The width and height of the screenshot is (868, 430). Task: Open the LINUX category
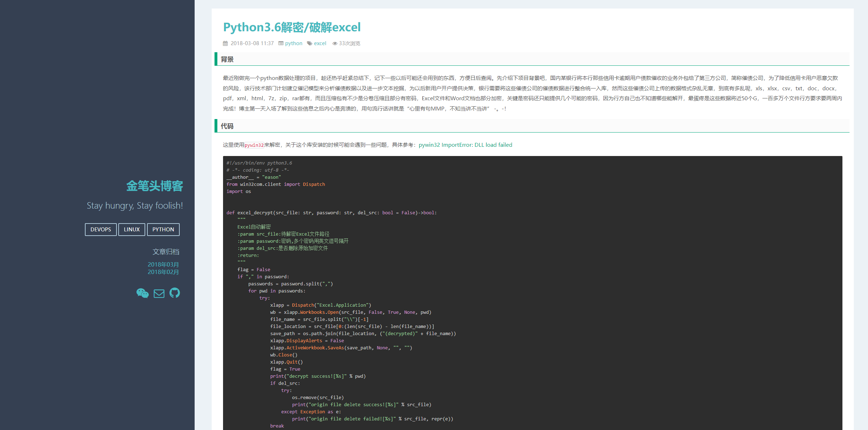pyautogui.click(x=132, y=230)
